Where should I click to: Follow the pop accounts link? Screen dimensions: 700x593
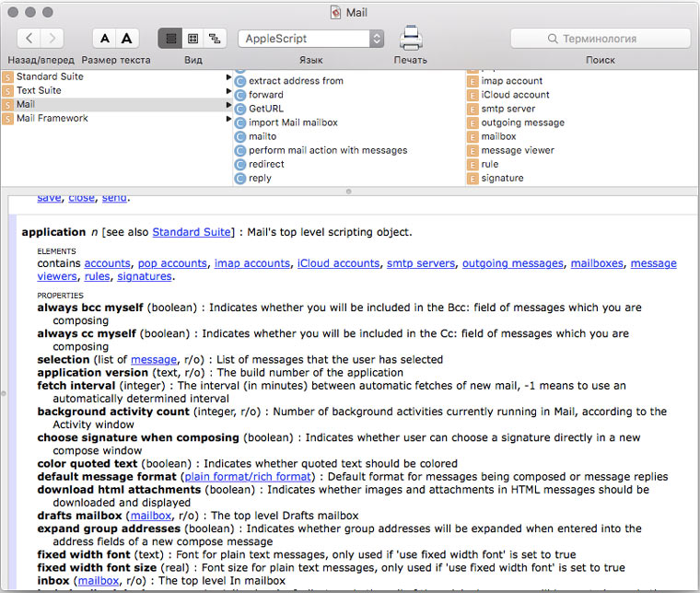pyautogui.click(x=172, y=263)
